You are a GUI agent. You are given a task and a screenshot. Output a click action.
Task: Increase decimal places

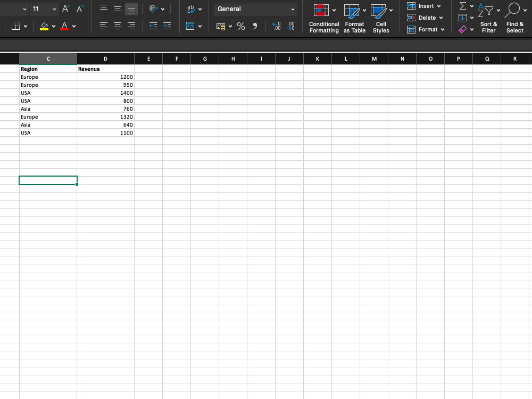pyautogui.click(x=277, y=26)
